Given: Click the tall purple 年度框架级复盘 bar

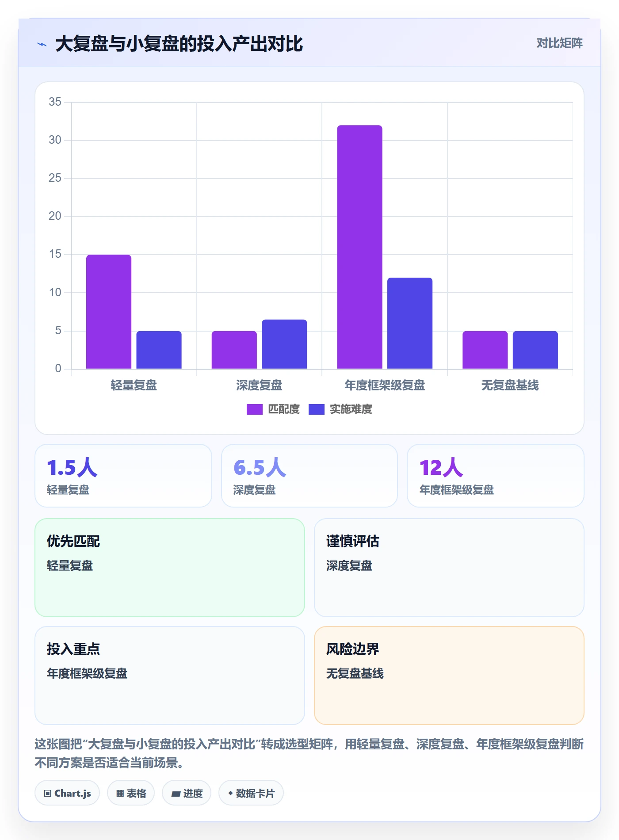Looking at the screenshot, I should [360, 247].
